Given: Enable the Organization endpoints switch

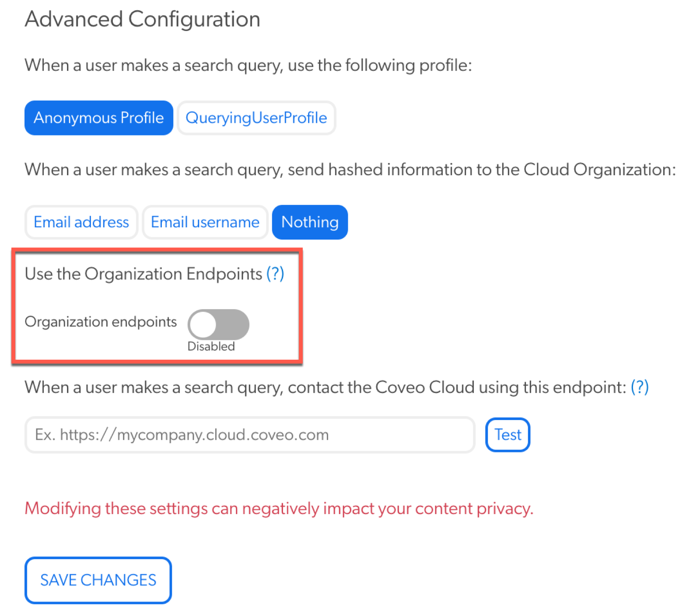Looking at the screenshot, I should (218, 324).
